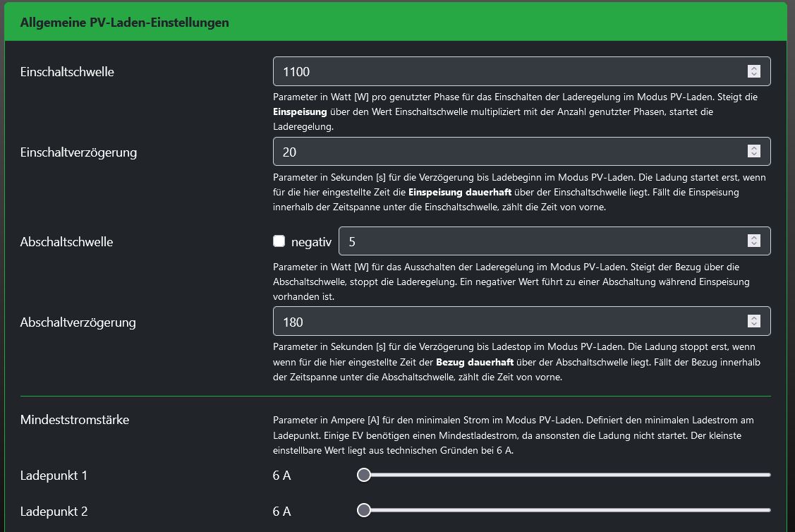Screen dimensions: 795x532
Task: Lower Abschaltverzögerung using the down arrow
Action: click(754, 325)
